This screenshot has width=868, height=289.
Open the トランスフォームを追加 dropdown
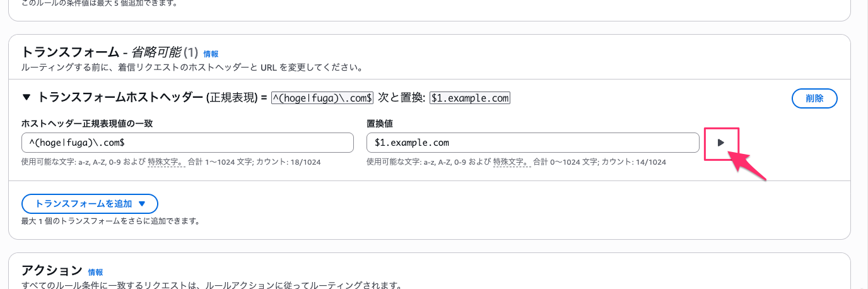(90, 204)
